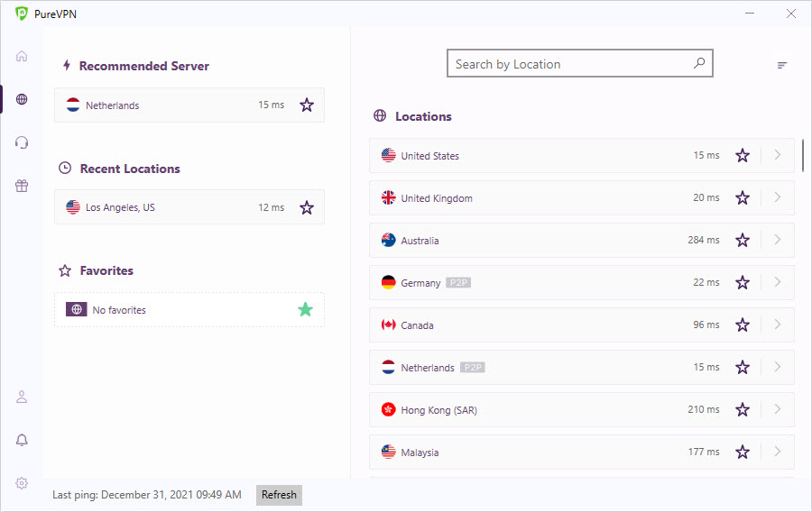Screen dimensions: 812x512
Task: Open the notifications bell icon
Action: coord(22,440)
